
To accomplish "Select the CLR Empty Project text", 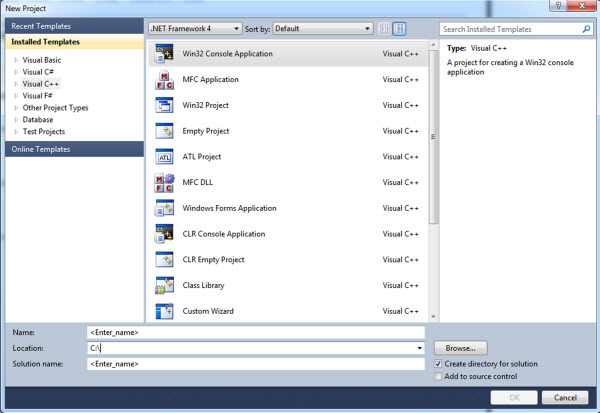I will click(213, 260).
